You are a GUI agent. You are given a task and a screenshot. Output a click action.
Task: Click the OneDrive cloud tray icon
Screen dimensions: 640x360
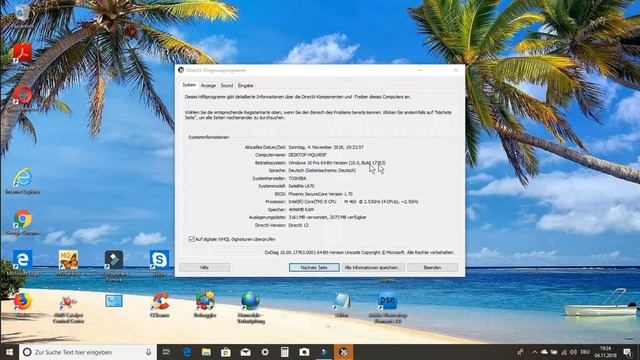click(544, 352)
